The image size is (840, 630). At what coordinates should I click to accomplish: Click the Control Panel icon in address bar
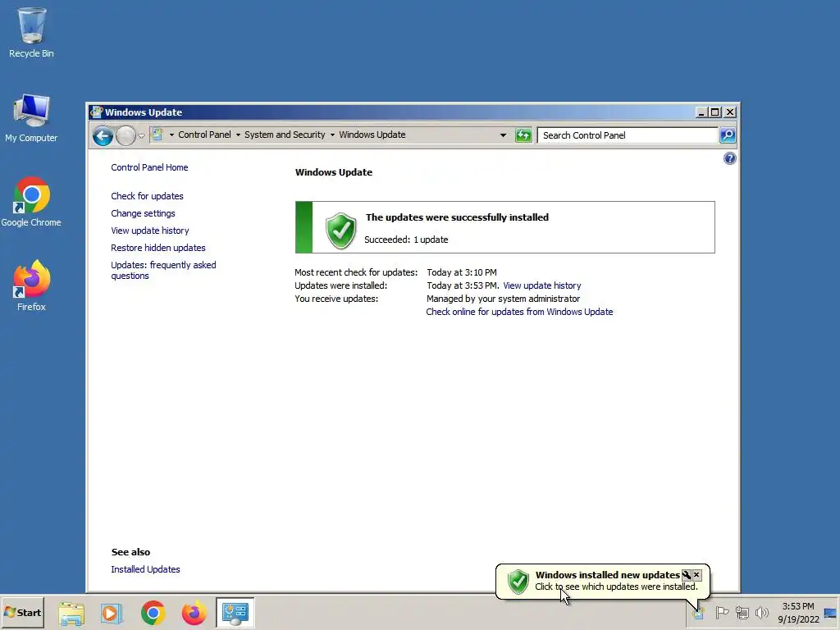[157, 135]
